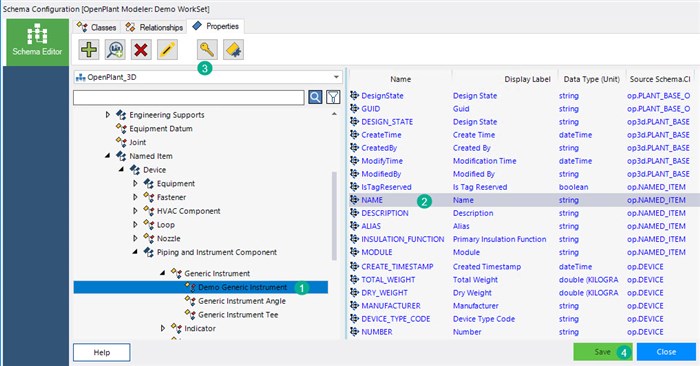Open the Schema Editor panel
700x366 pixels.
pyautogui.click(x=38, y=42)
